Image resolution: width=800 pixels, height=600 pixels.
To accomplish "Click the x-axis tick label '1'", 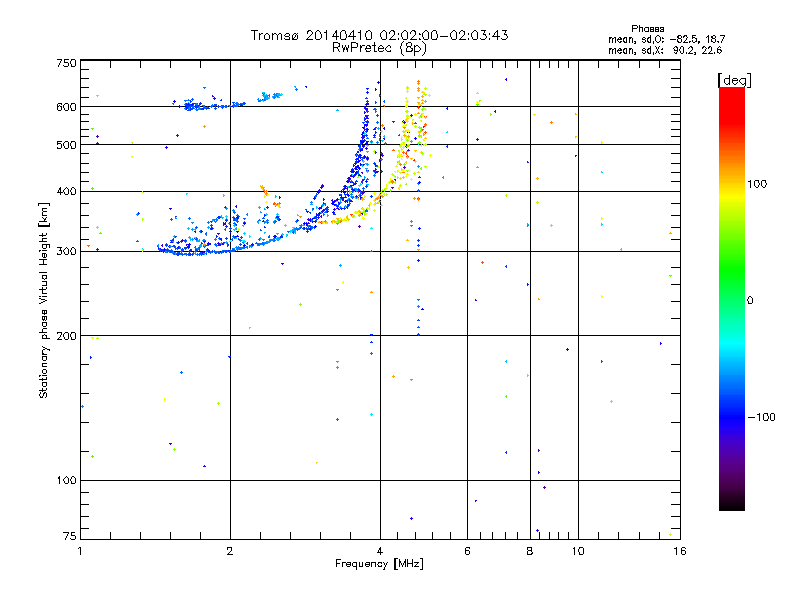I will [80, 551].
